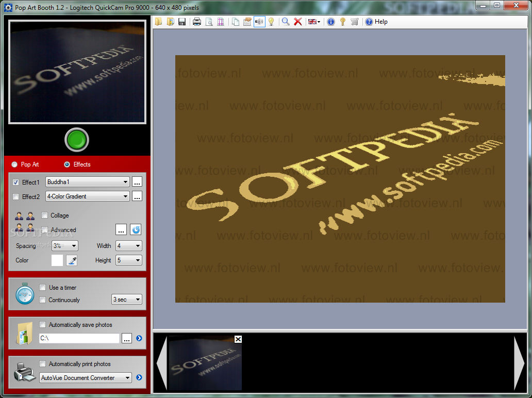Click the ellipsis button next to Buddha1
The image size is (532, 398).
pos(137,182)
